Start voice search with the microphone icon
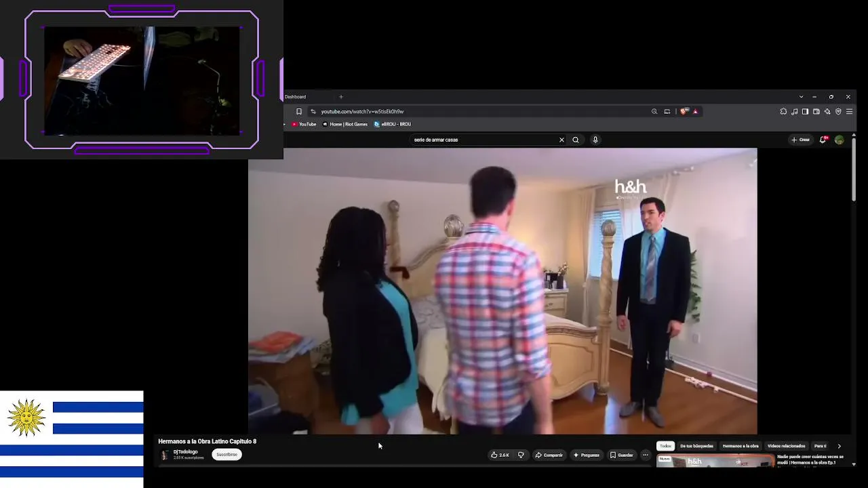The image size is (868, 488). pyautogui.click(x=595, y=140)
